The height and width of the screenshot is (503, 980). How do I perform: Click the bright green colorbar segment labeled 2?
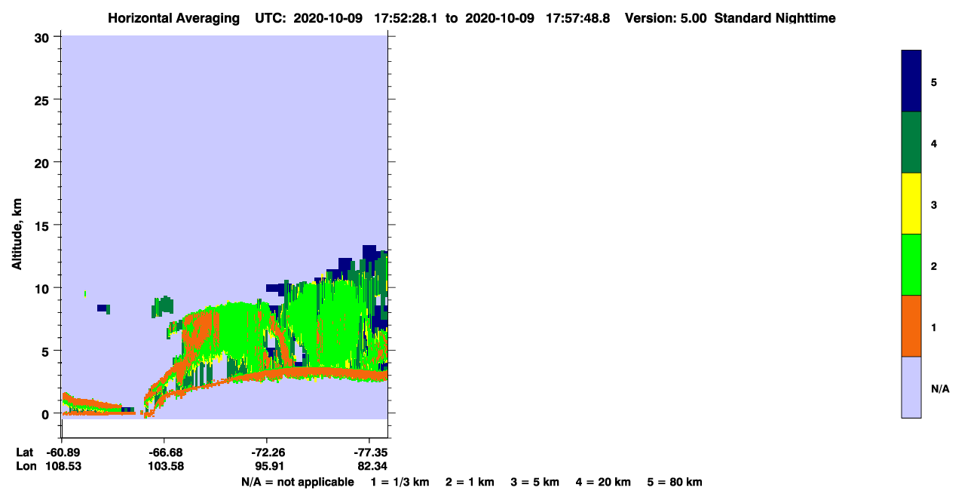pyautogui.click(x=911, y=265)
